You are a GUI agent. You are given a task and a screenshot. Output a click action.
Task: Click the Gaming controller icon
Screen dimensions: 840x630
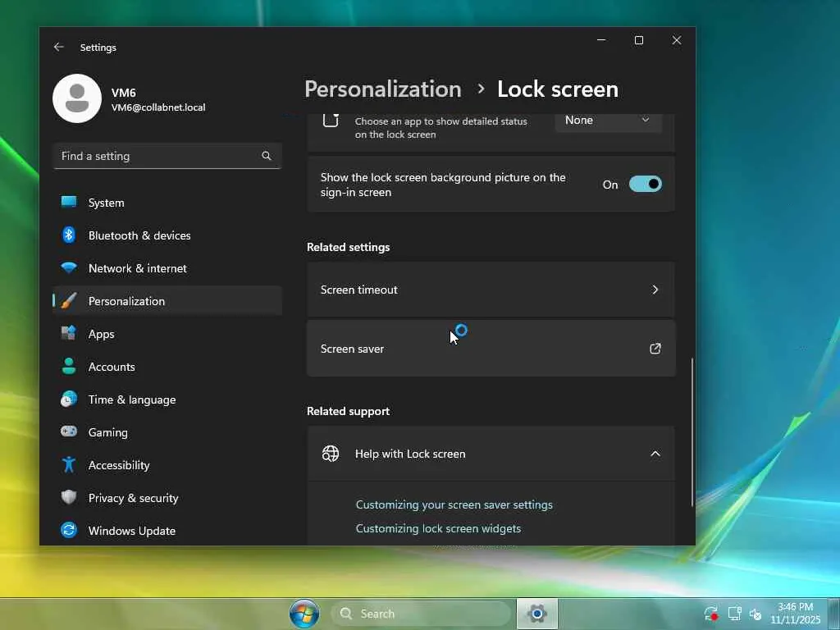coord(69,431)
